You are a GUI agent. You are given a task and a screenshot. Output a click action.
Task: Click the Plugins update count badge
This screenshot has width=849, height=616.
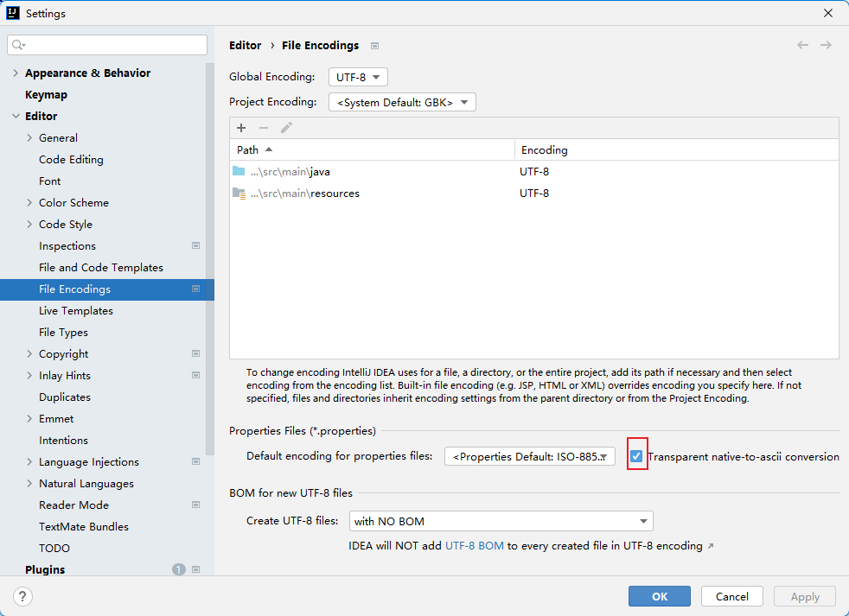click(179, 569)
